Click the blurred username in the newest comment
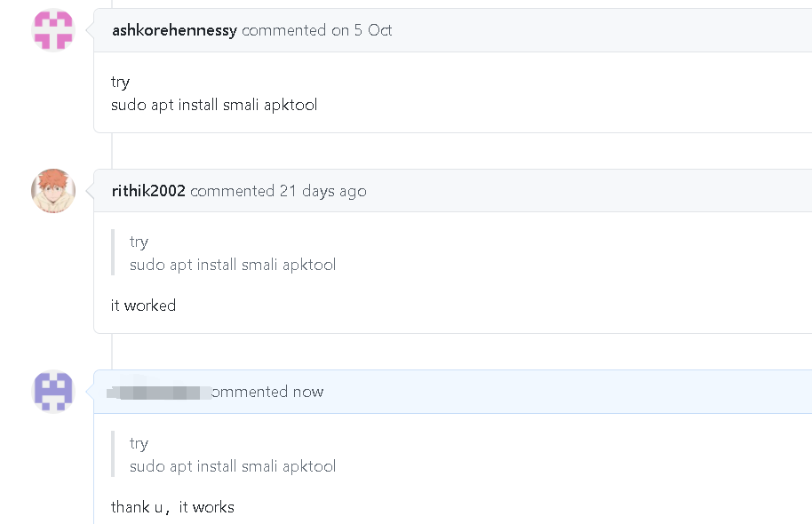The image size is (812, 524). (x=160, y=392)
